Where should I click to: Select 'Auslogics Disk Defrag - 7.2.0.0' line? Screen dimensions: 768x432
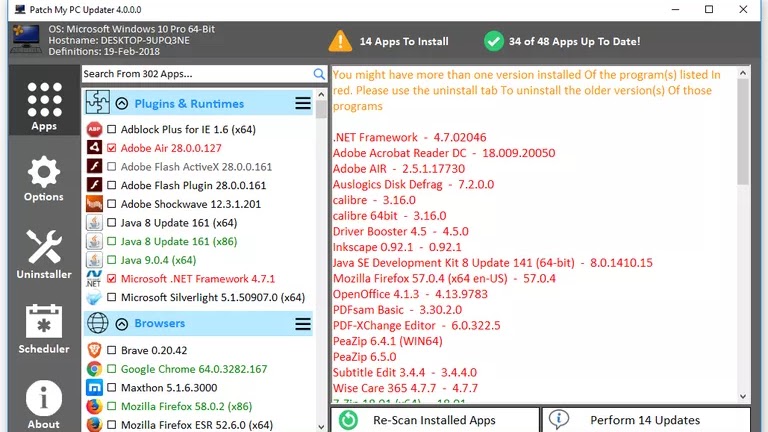pyautogui.click(x=413, y=184)
